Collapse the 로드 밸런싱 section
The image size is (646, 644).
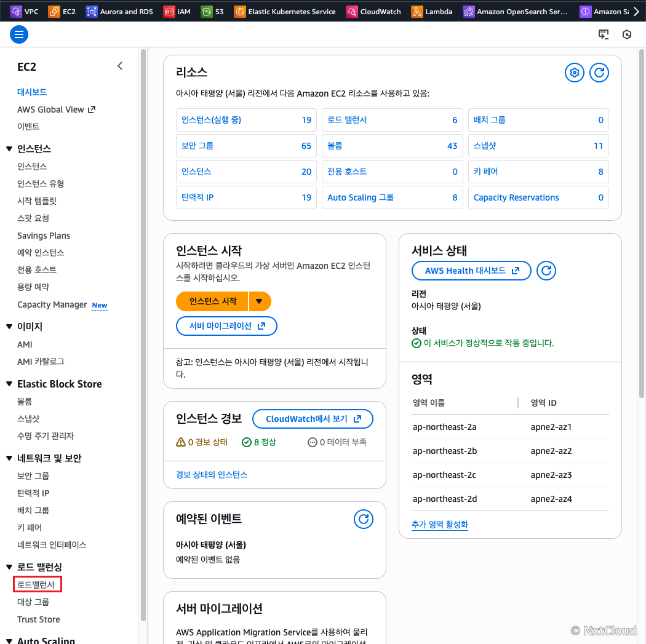coord(9,567)
